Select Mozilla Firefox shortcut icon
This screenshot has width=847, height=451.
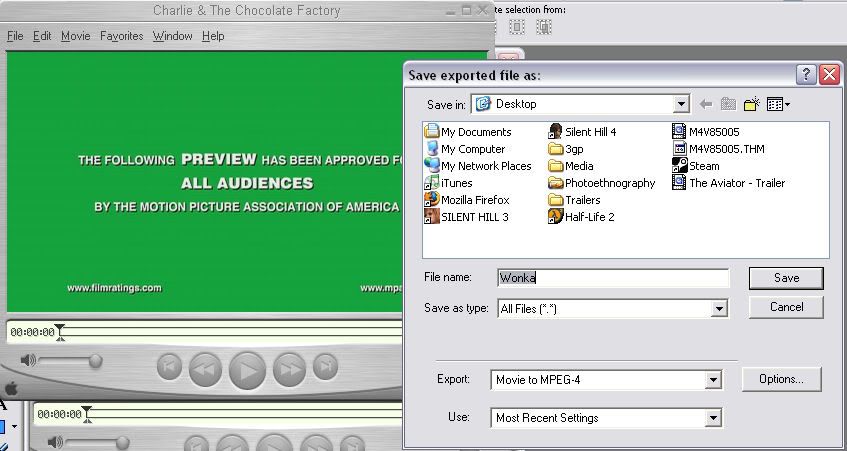point(432,199)
